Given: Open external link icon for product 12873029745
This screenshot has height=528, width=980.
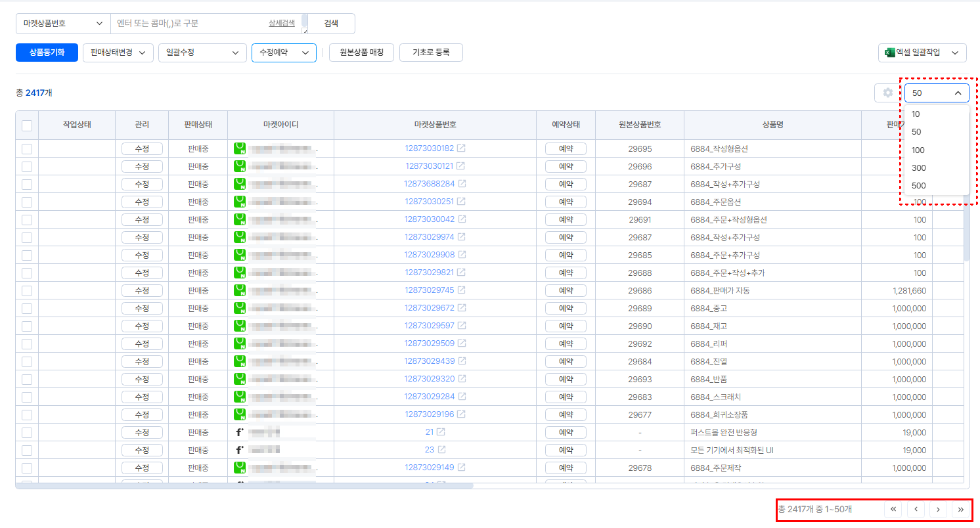Looking at the screenshot, I should tap(461, 290).
